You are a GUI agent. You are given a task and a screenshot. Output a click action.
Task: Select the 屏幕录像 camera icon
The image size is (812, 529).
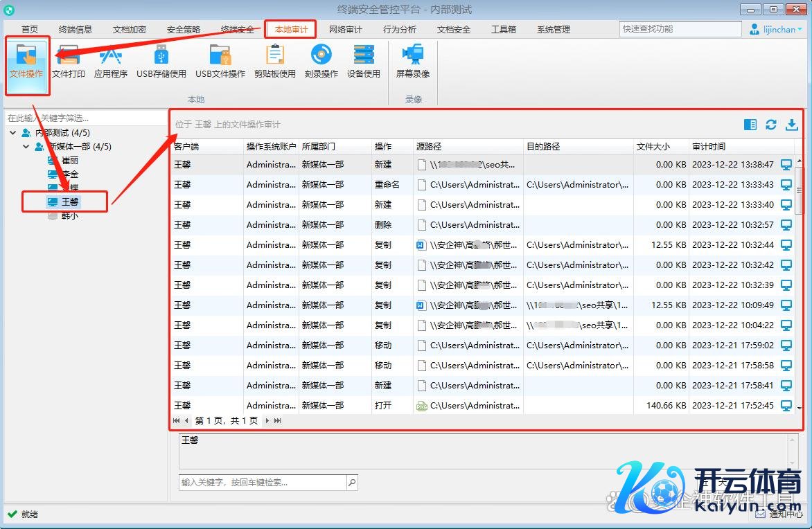coord(413,61)
